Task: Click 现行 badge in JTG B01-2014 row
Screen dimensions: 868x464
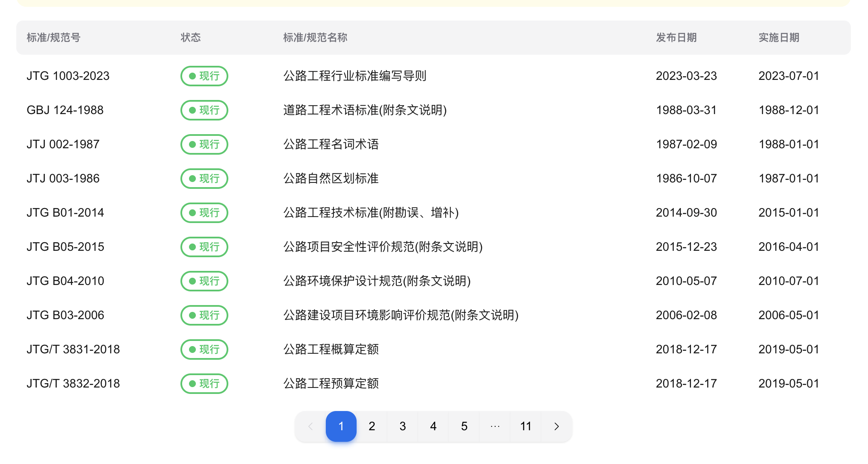Action: point(204,213)
